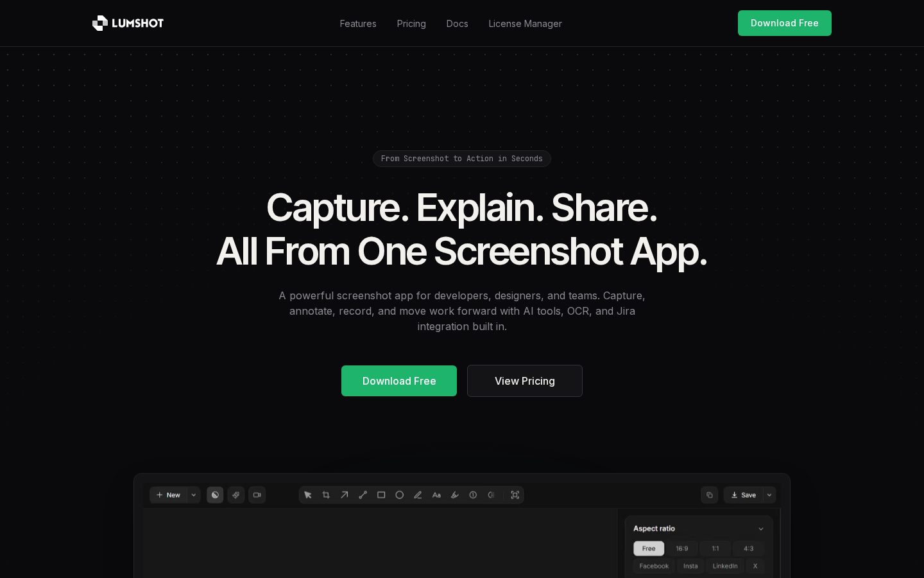This screenshot has width=924, height=578.
Task: Select the cursor pointer tool in preview toolbar
Action: tap(308, 495)
